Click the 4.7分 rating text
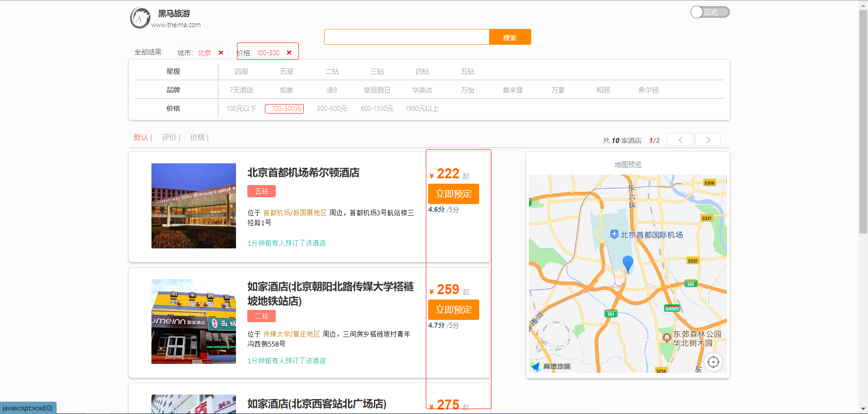 [437, 325]
